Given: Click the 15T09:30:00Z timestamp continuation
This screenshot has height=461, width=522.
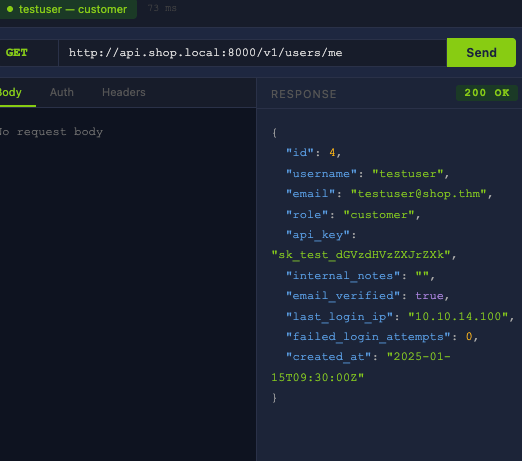Looking at the screenshot, I should point(318,377).
